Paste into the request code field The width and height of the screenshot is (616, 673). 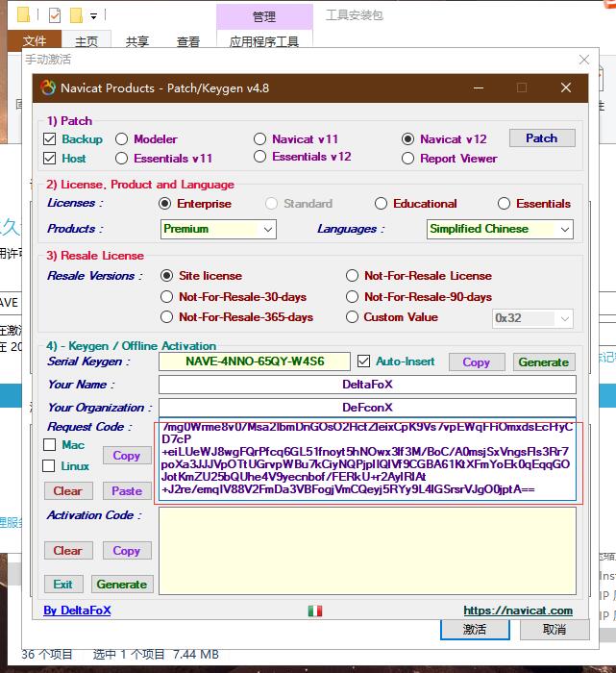point(127,491)
